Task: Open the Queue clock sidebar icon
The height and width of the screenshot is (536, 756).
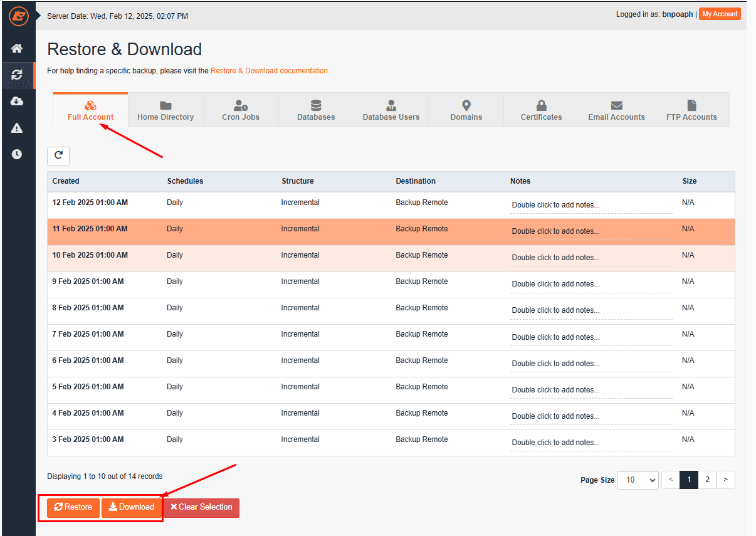Action: click(17, 154)
